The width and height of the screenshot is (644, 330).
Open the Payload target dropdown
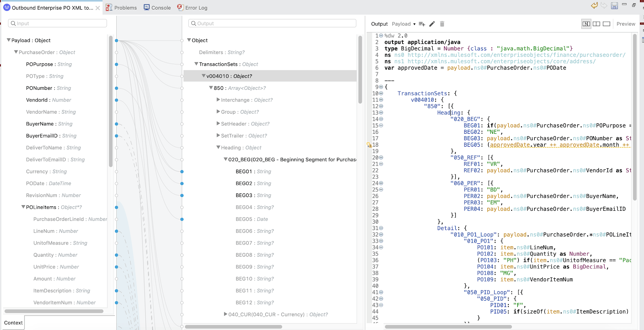coord(404,24)
